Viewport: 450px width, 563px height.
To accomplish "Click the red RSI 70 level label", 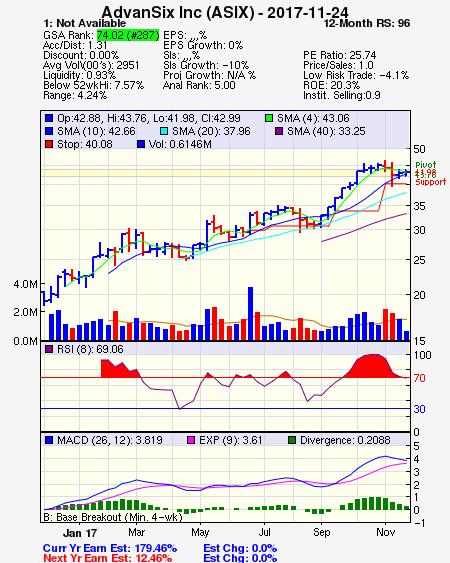I will [419, 378].
